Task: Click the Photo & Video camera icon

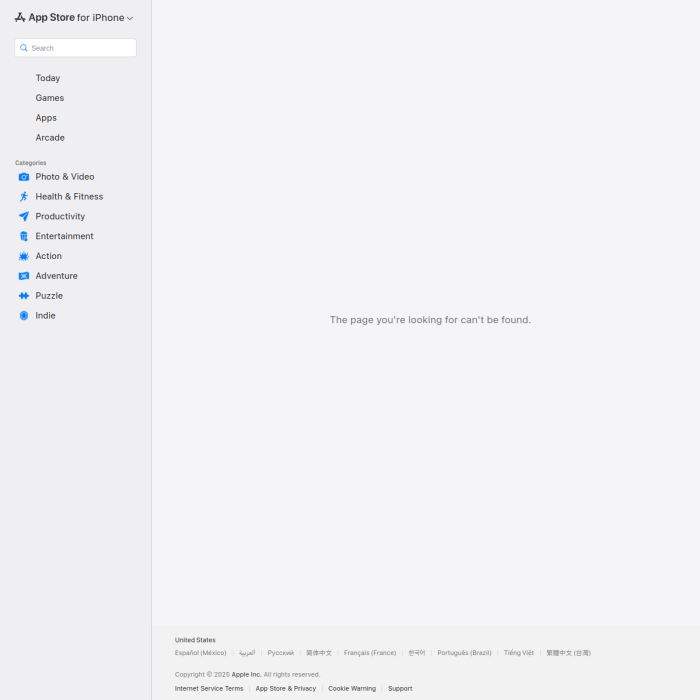Action: [24, 177]
